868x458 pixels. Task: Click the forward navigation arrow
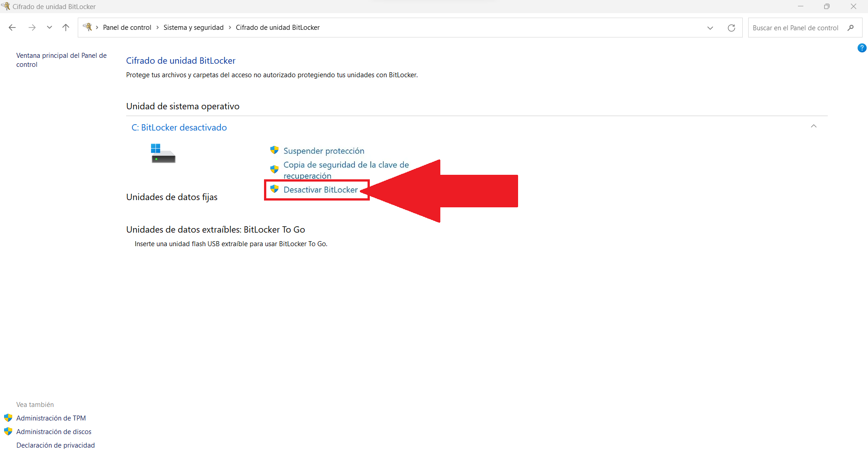(x=32, y=28)
